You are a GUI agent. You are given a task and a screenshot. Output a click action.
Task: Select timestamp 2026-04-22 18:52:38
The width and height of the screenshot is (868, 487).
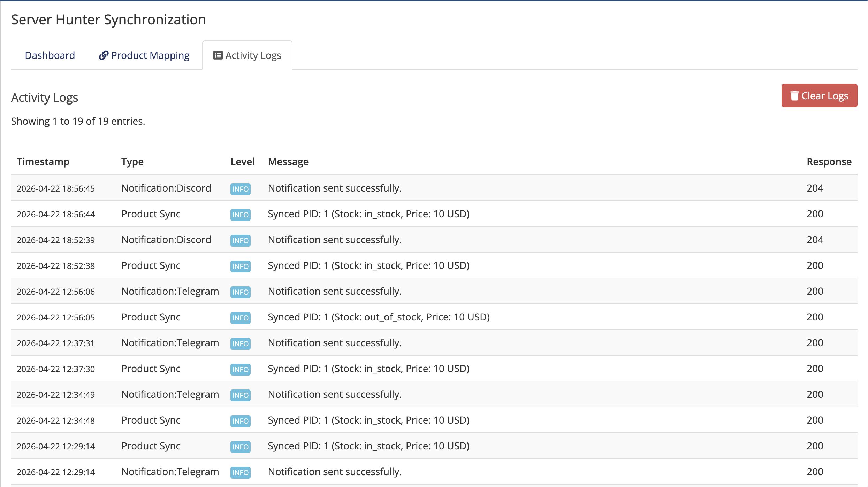[56, 266]
